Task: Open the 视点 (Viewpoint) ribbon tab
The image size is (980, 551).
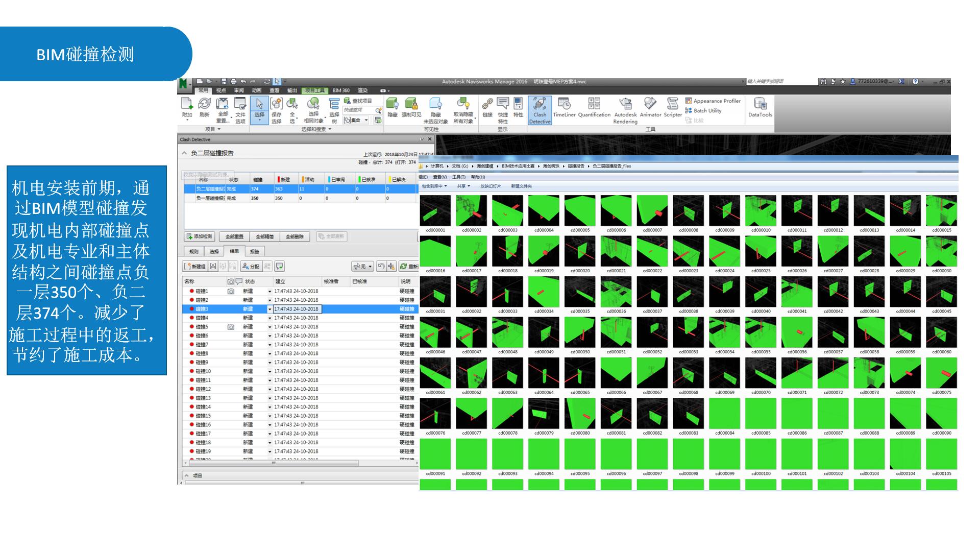Action: [221, 90]
